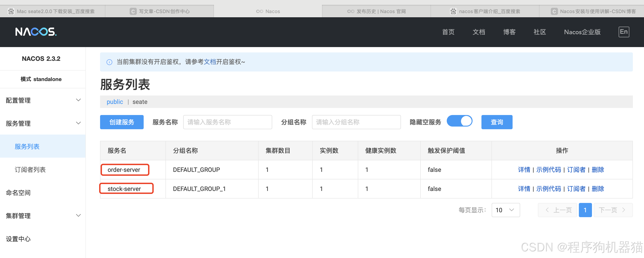Collapse the 服务管理 sidebar menu
The width and height of the screenshot is (644, 258).
point(78,123)
